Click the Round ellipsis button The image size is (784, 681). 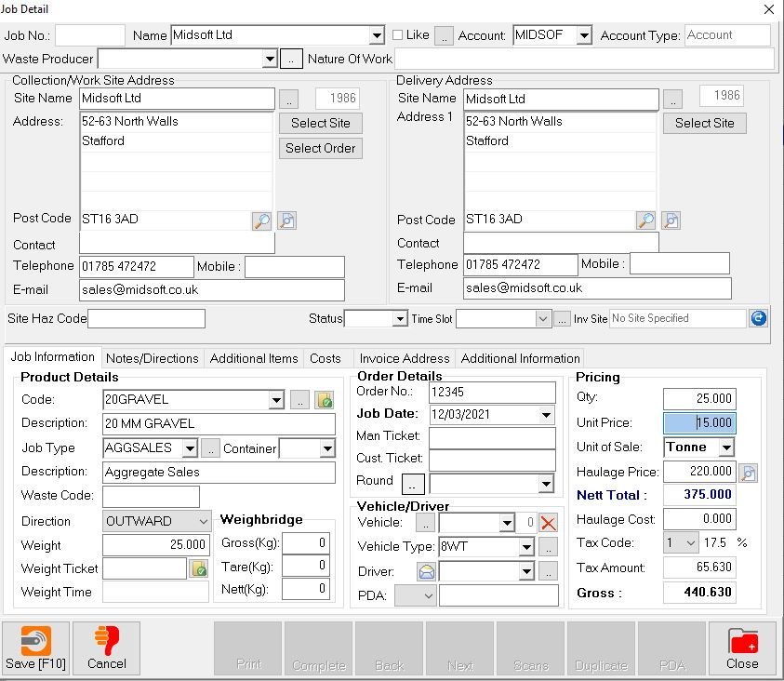point(413,484)
